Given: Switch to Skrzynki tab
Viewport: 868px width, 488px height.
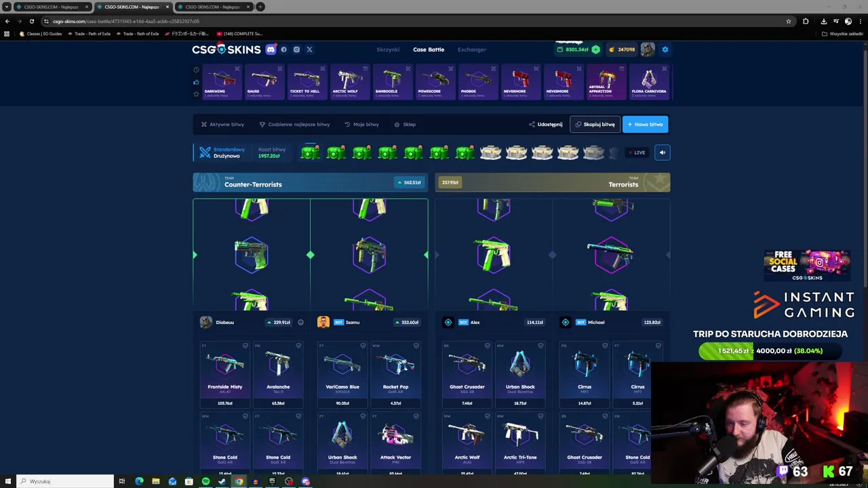Looking at the screenshot, I should (x=388, y=49).
